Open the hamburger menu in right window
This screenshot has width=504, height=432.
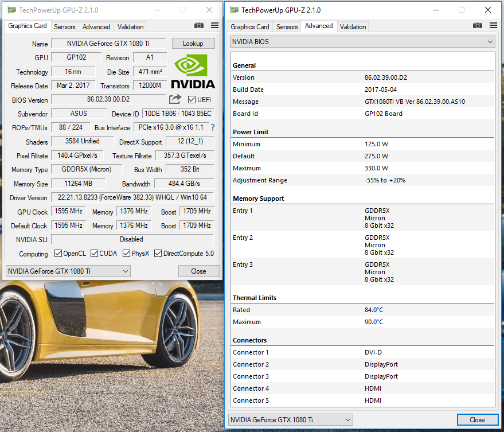493,26
